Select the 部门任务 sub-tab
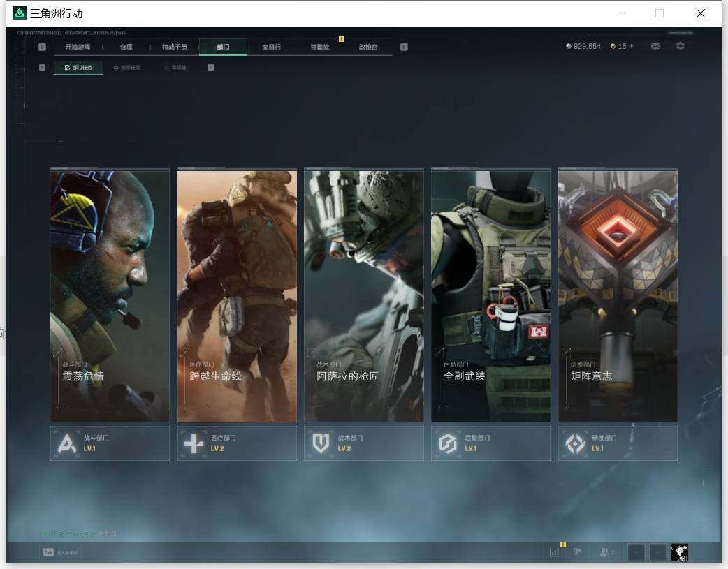Image resolution: width=728 pixels, height=569 pixels. tap(78, 68)
